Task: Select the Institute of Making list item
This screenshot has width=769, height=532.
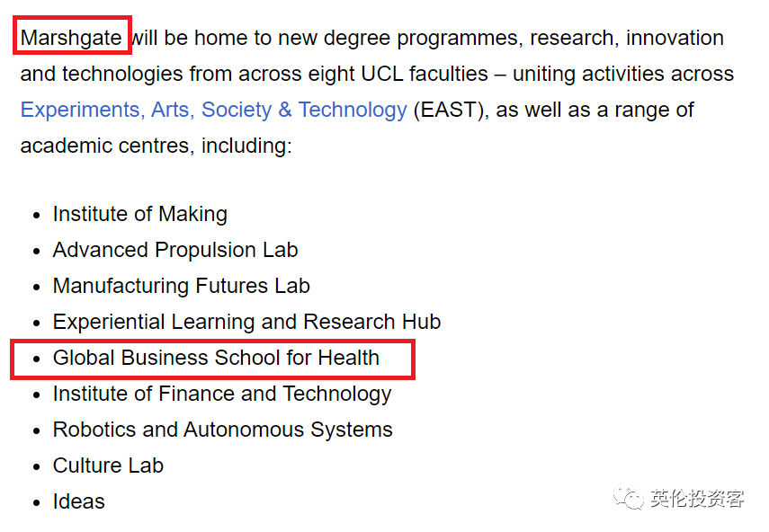Action: (139, 214)
